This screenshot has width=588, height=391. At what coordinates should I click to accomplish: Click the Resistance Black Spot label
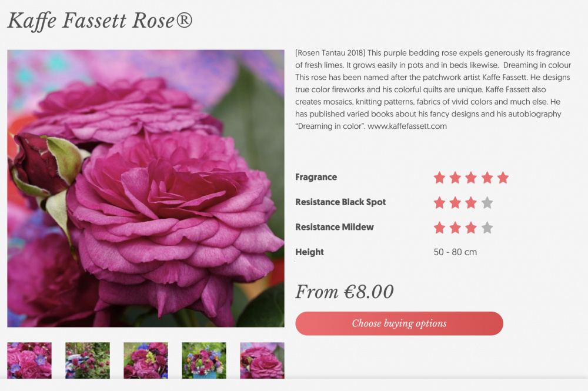click(x=340, y=202)
